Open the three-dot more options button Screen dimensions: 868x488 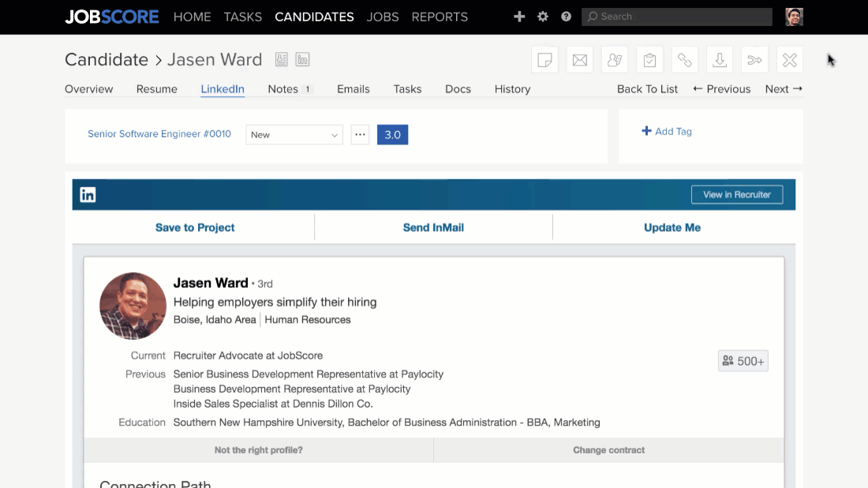tap(360, 135)
